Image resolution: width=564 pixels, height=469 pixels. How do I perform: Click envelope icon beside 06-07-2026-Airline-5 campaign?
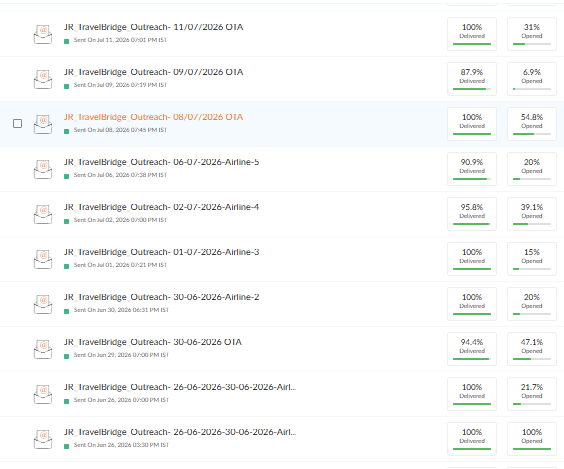click(43, 169)
